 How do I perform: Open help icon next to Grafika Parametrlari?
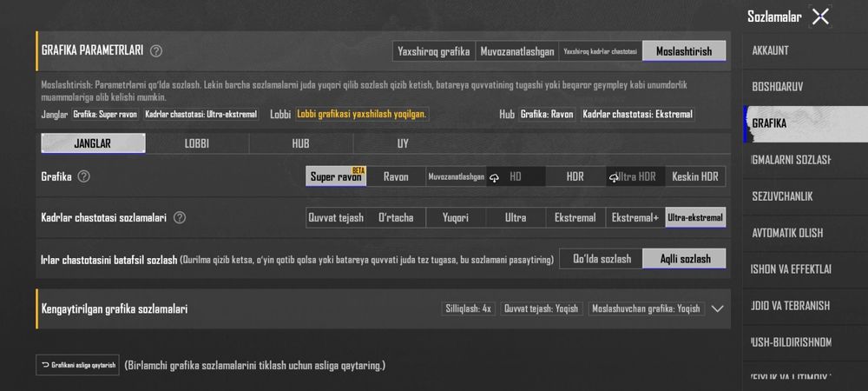click(156, 51)
